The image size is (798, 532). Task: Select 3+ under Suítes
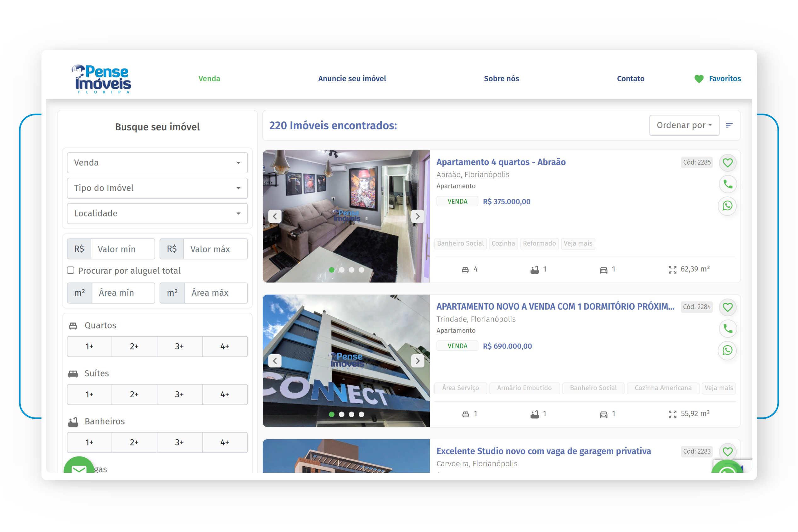[x=179, y=394]
